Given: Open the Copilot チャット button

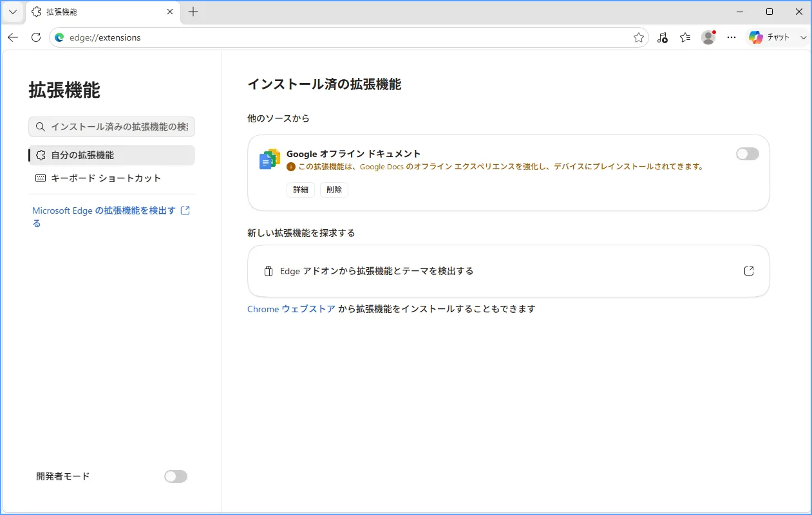Looking at the screenshot, I should coord(770,37).
